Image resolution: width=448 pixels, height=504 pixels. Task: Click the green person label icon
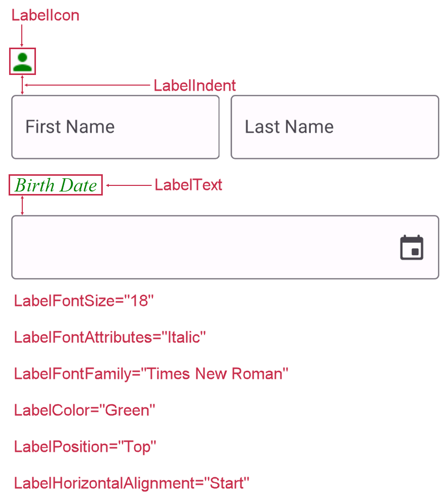click(x=22, y=62)
